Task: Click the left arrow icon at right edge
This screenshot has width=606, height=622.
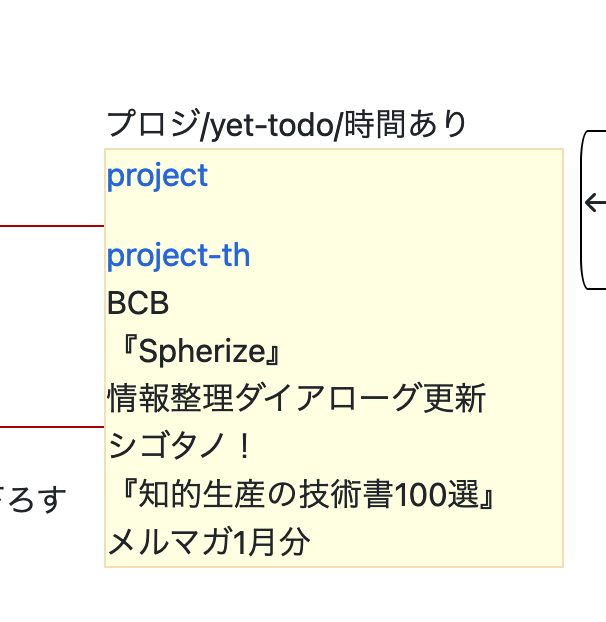Action: pos(596,203)
